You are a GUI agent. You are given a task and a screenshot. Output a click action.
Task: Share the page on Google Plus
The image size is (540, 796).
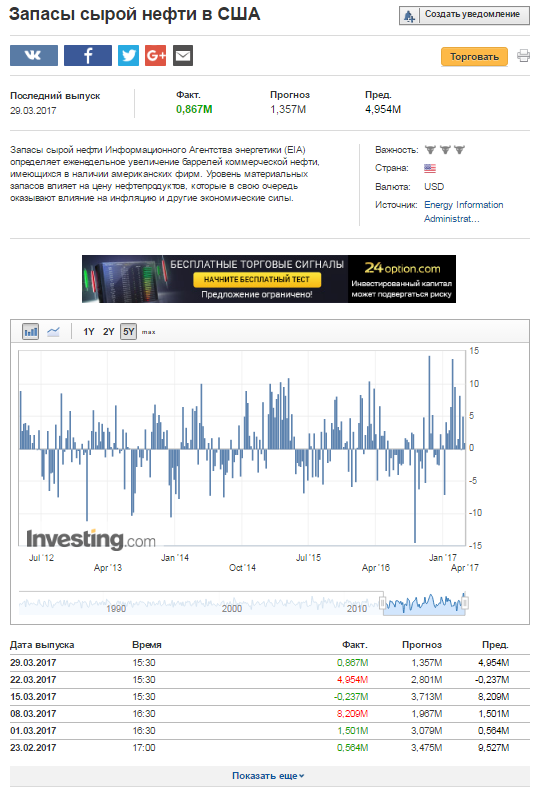click(156, 55)
